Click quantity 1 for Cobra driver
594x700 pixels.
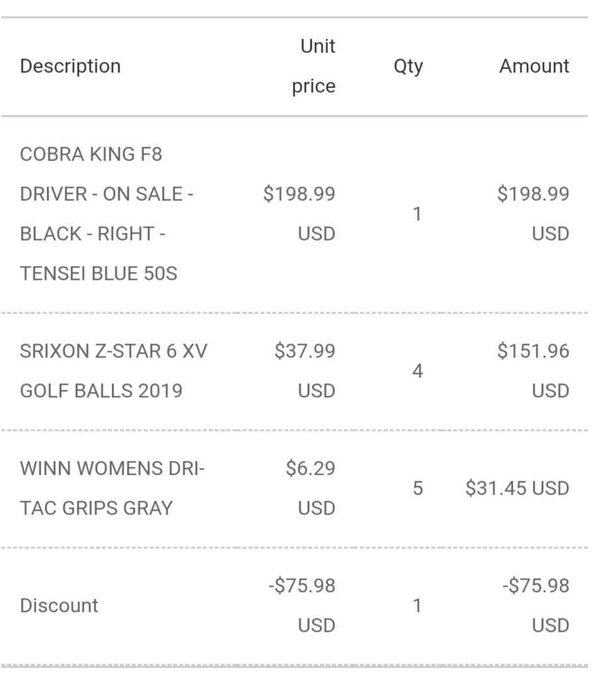click(x=417, y=214)
